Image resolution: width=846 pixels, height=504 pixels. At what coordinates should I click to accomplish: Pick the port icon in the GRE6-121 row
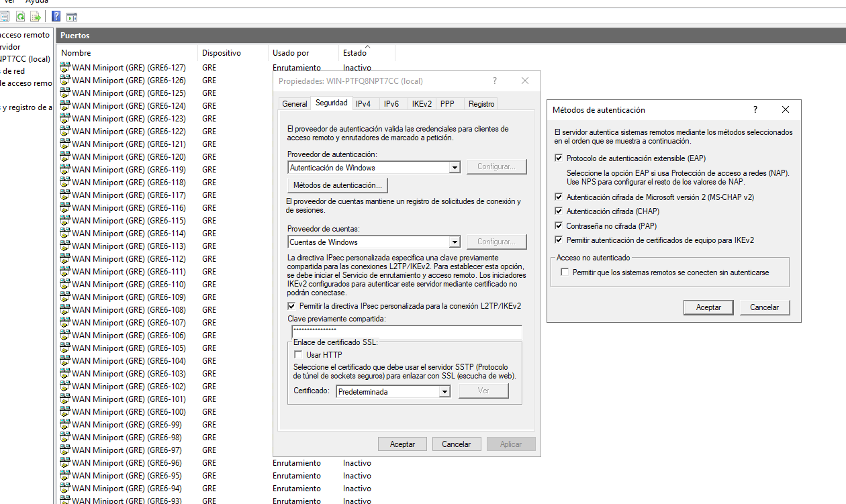pyautogui.click(x=65, y=144)
